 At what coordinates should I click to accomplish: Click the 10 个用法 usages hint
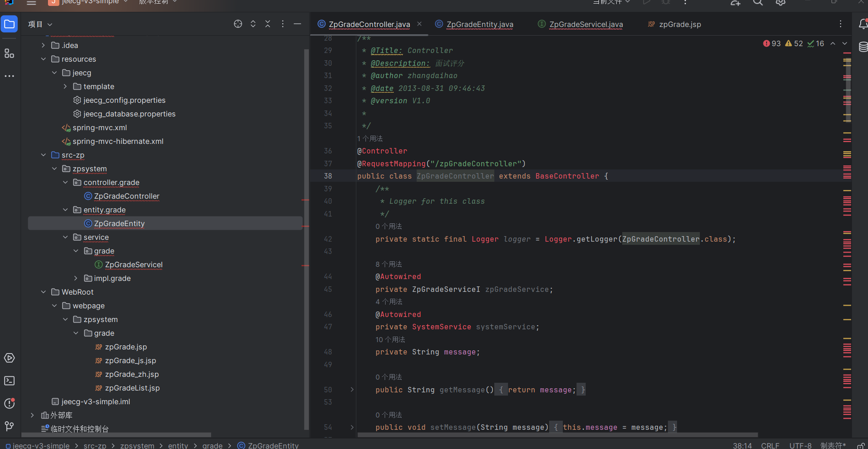click(390, 339)
